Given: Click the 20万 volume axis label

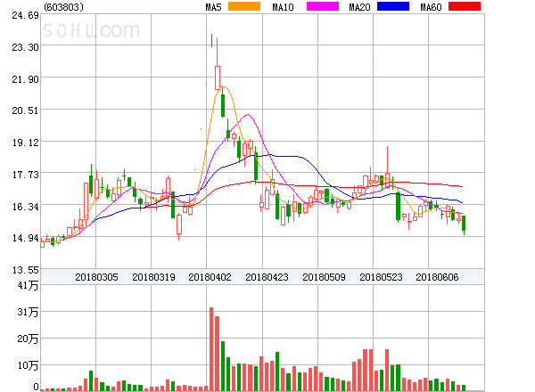Looking at the screenshot, I should point(28,339).
